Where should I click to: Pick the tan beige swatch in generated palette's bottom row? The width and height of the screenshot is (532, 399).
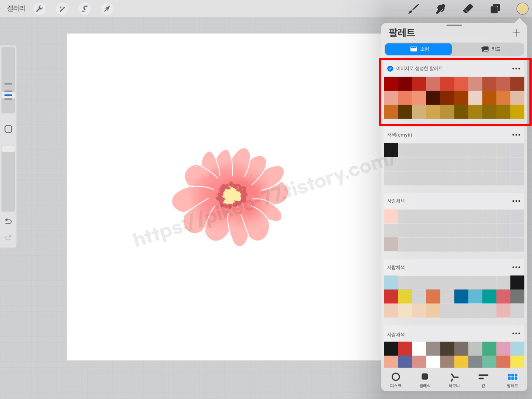pyautogui.click(x=419, y=112)
